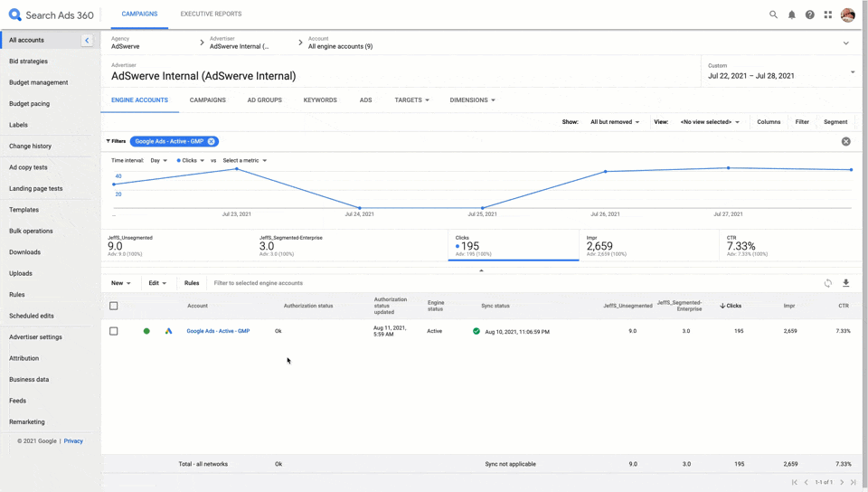Check the Google Ads - Active - GMP row checkbox
Image resolution: width=868 pixels, height=492 pixels.
coord(114,331)
